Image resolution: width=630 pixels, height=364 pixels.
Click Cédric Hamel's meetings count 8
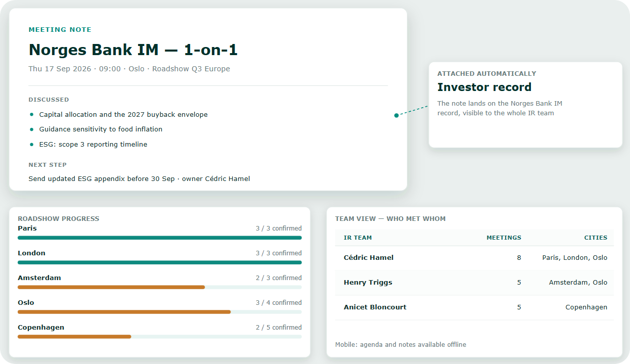(x=519, y=258)
